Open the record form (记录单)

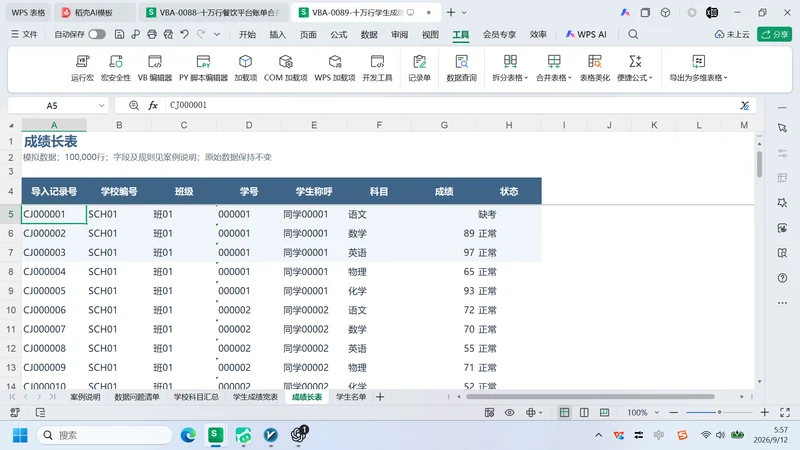pos(419,68)
